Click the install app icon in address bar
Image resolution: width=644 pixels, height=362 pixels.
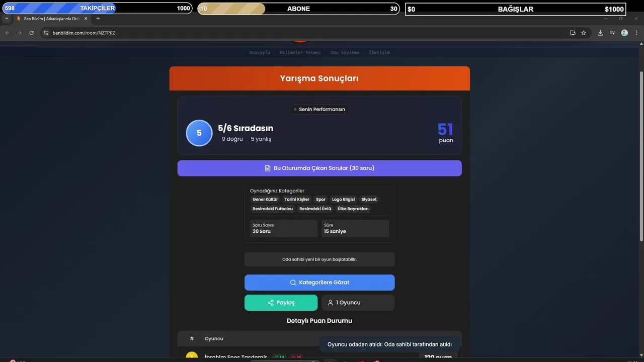point(573,33)
